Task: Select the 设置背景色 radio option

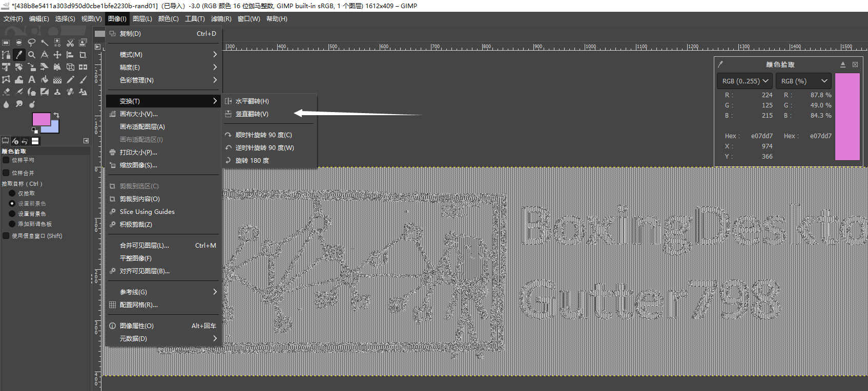Action: tap(12, 214)
